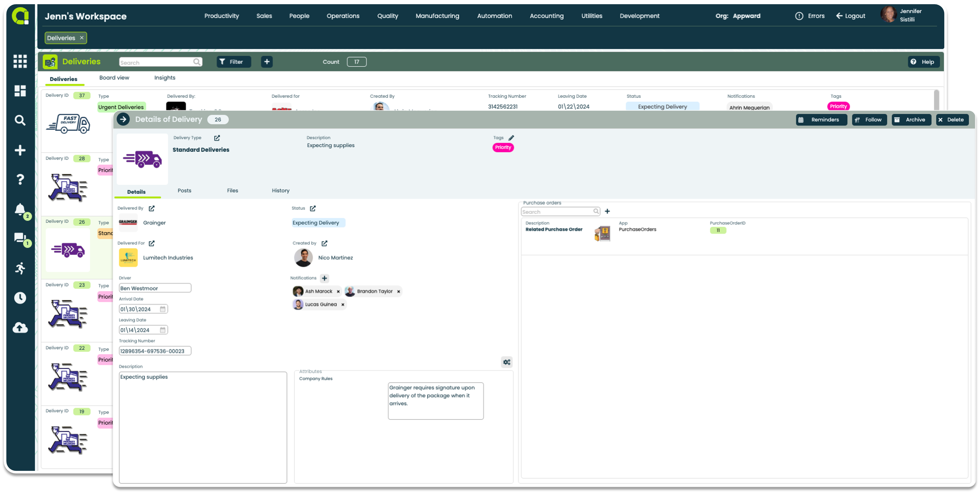
Task: Switch to the Board view tab
Action: tap(114, 78)
